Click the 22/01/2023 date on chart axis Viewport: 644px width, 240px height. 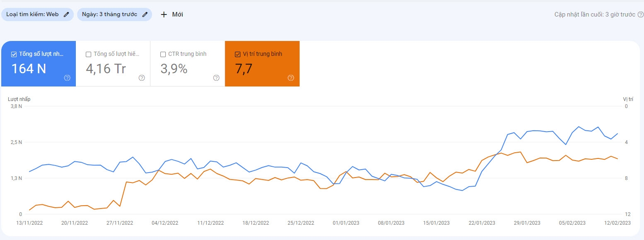[x=482, y=223]
